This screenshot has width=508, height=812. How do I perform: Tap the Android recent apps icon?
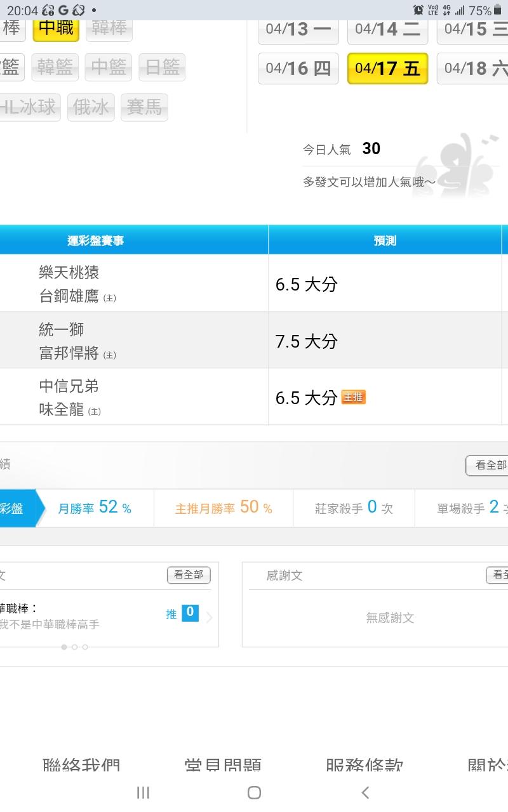point(143,792)
